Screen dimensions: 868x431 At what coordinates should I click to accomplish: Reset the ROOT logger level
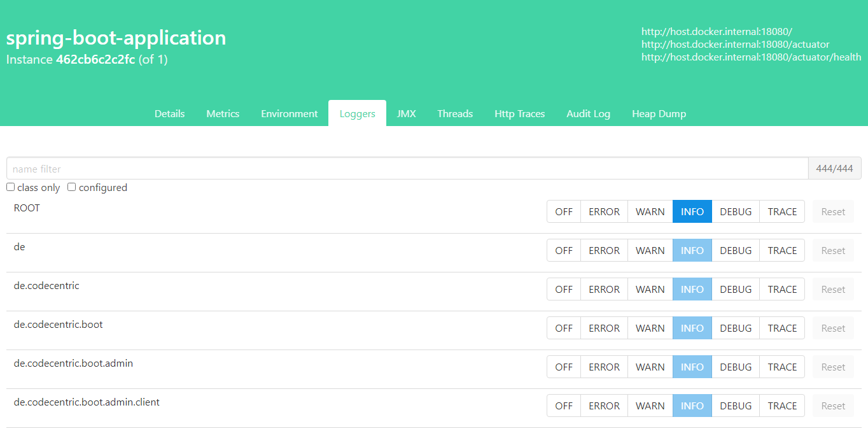coord(833,211)
